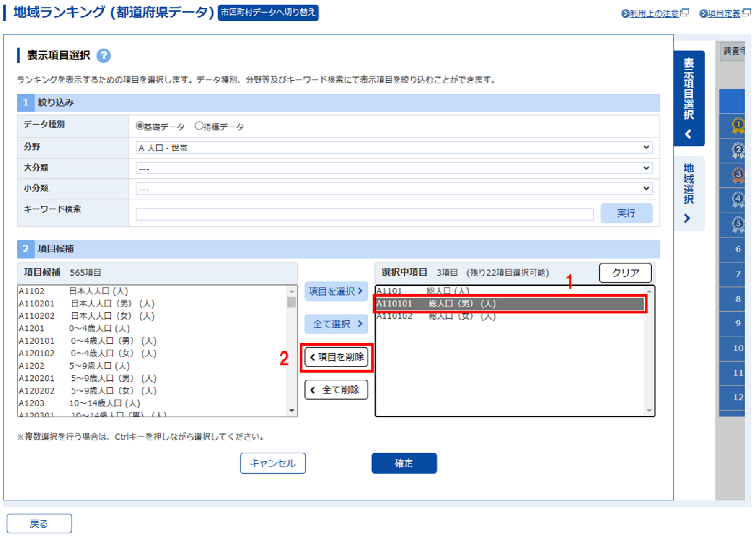Click the external link icon beside 利用上の注意

685,13
